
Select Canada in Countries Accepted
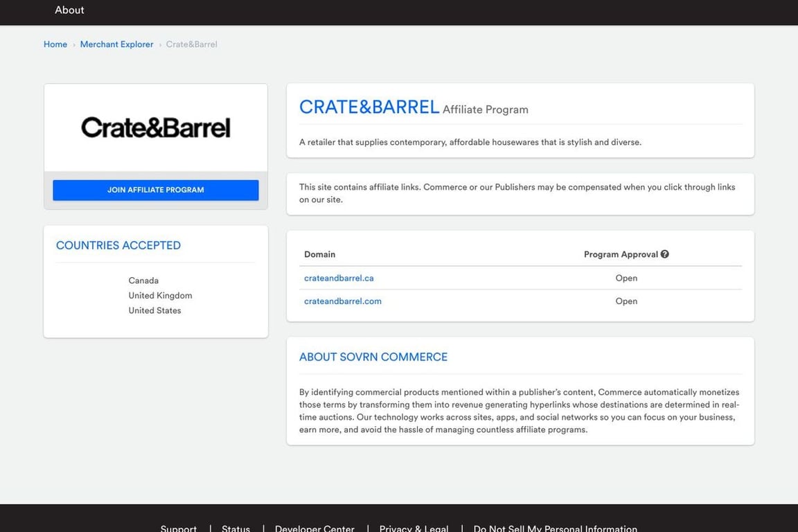pyautogui.click(x=143, y=281)
